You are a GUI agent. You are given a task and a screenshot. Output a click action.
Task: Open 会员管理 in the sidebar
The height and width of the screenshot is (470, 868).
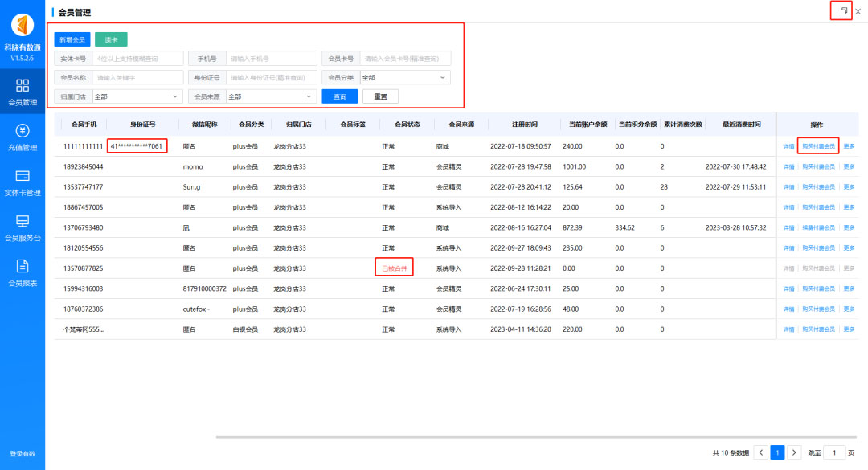pos(23,92)
